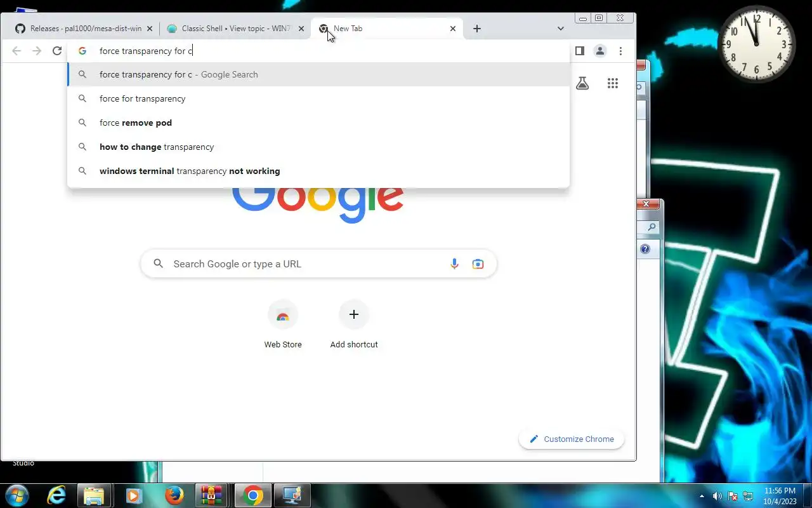
Task: Close the Releases pal1000/mesa-dist-win tab
Action: tap(150, 29)
